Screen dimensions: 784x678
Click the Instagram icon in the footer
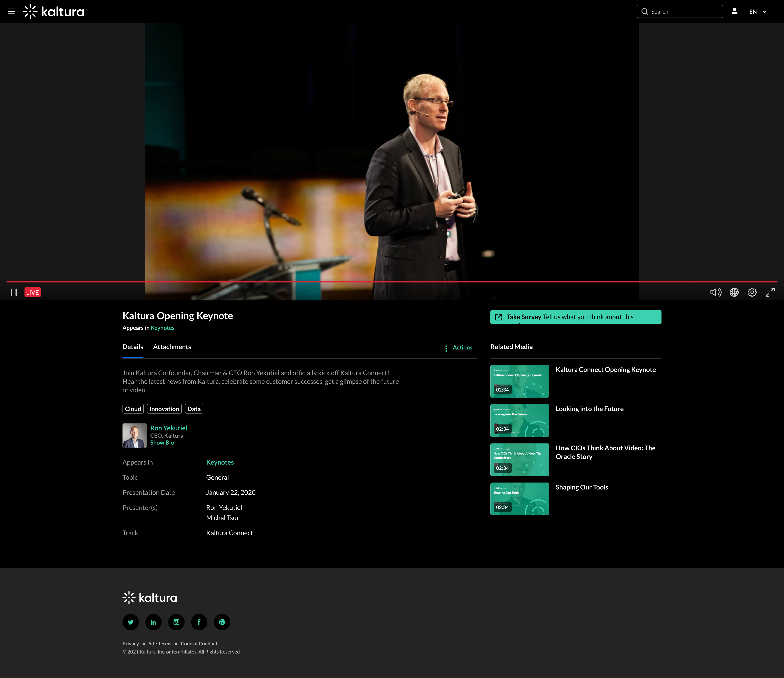[x=176, y=622]
